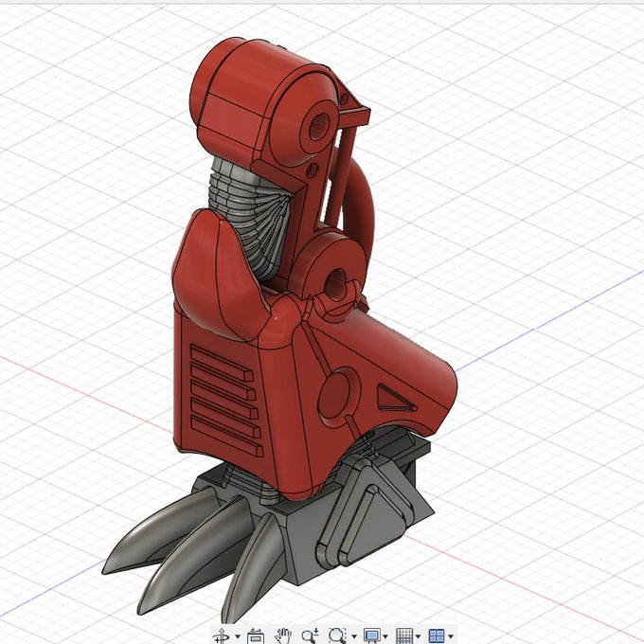Viewport: 644px width, 644px height.
Task: Expand the Viewports dropdown arrow
Action: (451, 637)
